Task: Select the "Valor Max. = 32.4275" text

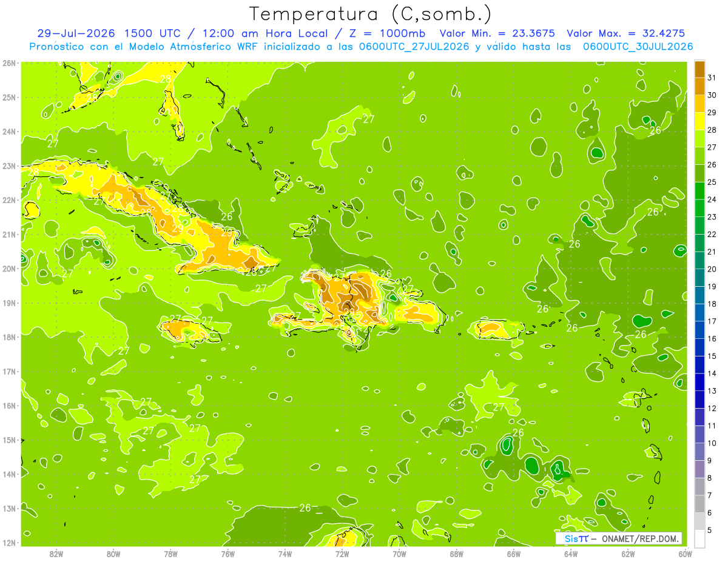Action: pyautogui.click(x=625, y=33)
